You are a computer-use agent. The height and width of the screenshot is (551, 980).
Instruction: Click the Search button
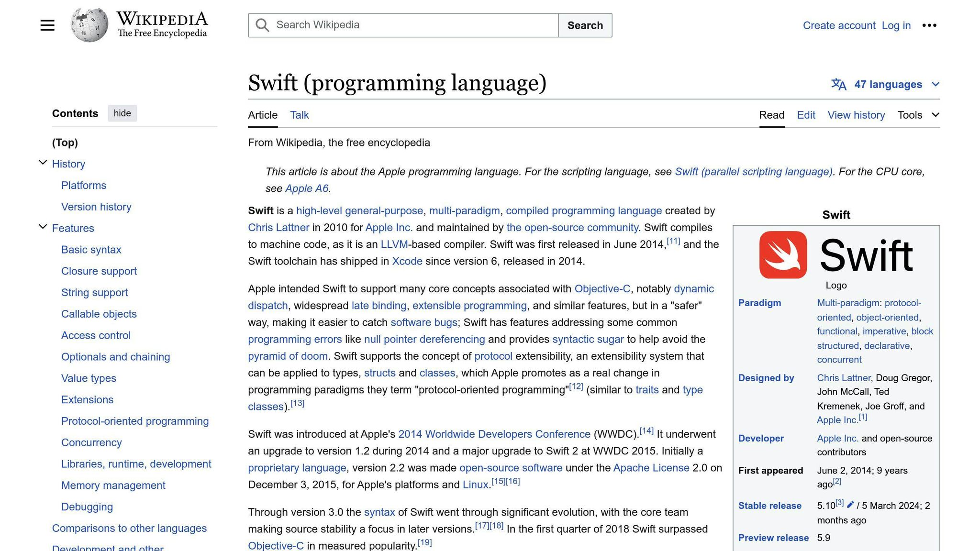(x=585, y=25)
